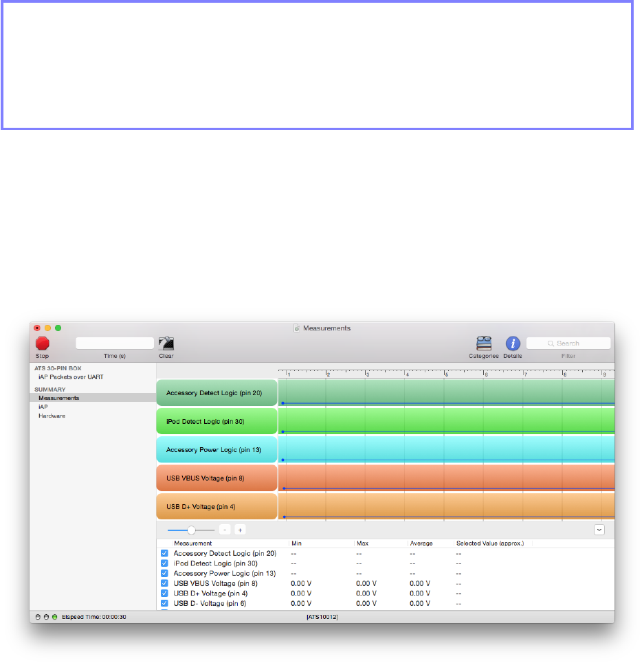This screenshot has height=665, width=644.
Task: Uncheck USB D+ Voltage (pin 4)
Action: click(x=164, y=594)
